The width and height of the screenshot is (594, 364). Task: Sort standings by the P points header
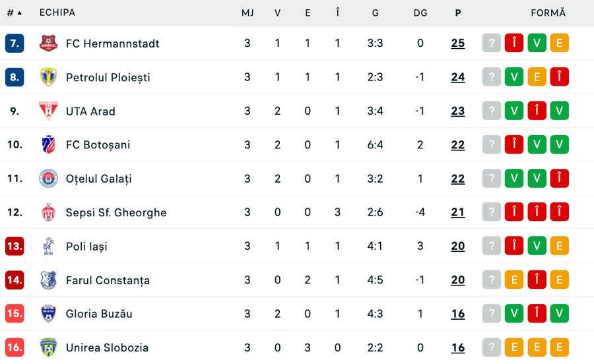click(x=458, y=13)
